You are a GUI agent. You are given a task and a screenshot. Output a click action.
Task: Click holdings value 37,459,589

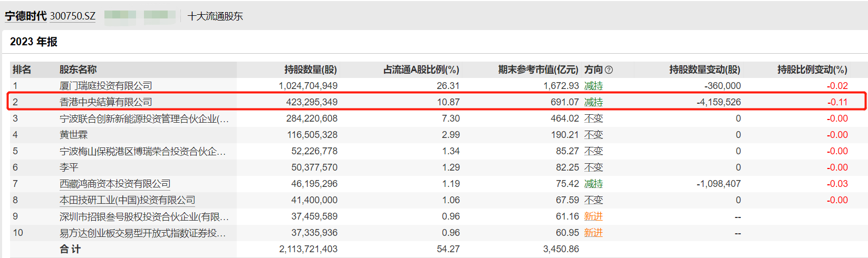coord(314,216)
